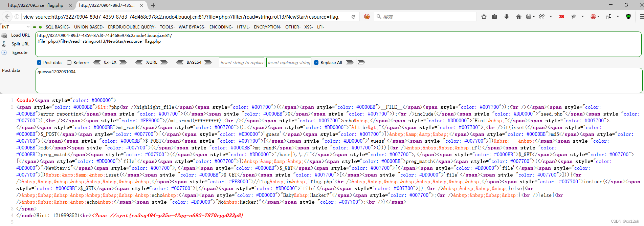Expand the UNION BASED menu
Screen dimensions: 644x226
pyautogui.click(x=89, y=27)
